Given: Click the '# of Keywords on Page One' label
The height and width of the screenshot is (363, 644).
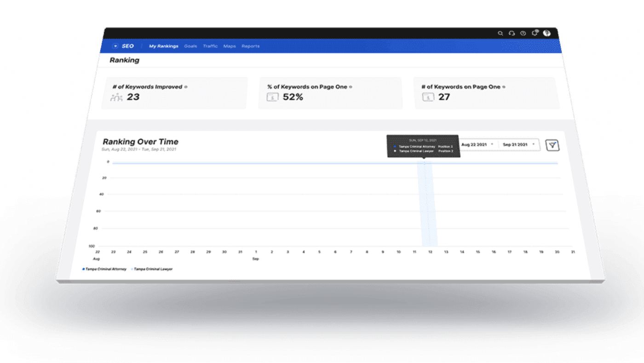Looking at the screenshot, I should [461, 86].
